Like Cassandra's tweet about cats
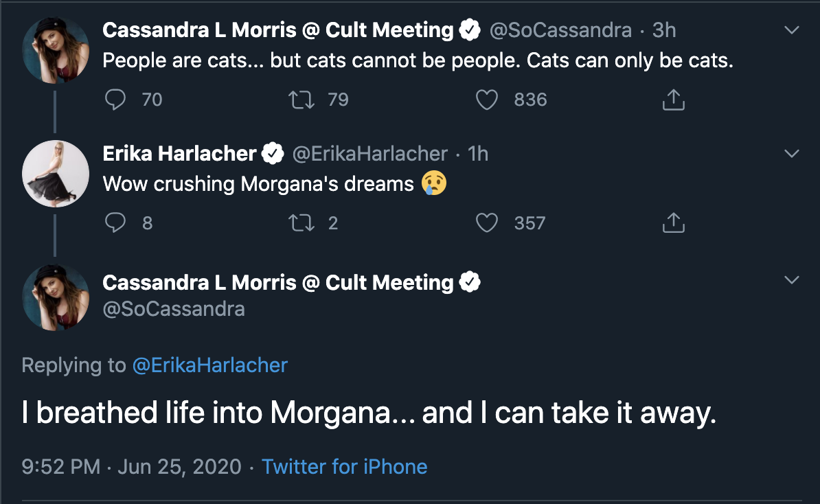Image resolution: width=820 pixels, height=504 pixels. [x=487, y=100]
